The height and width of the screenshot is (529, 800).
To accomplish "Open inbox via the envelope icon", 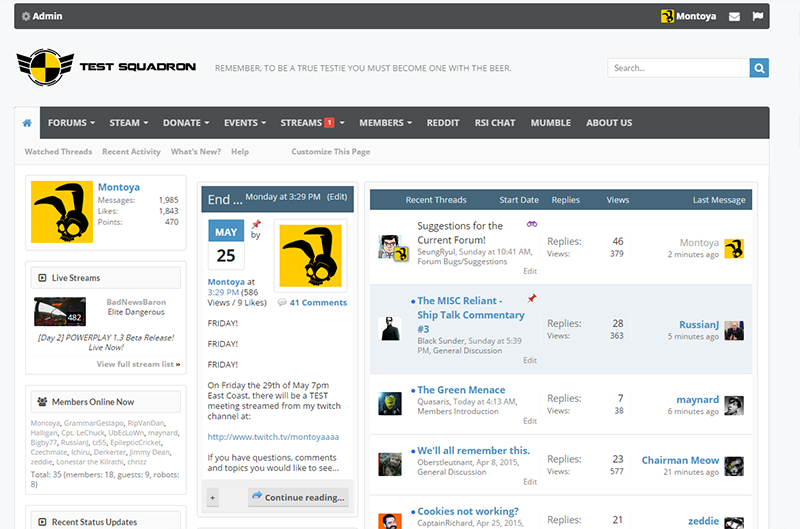I will (735, 17).
